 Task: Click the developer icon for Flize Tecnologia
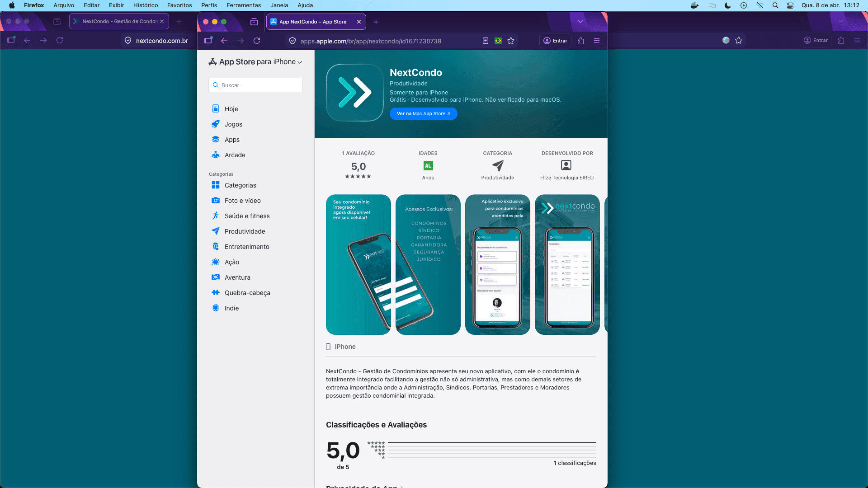click(566, 165)
